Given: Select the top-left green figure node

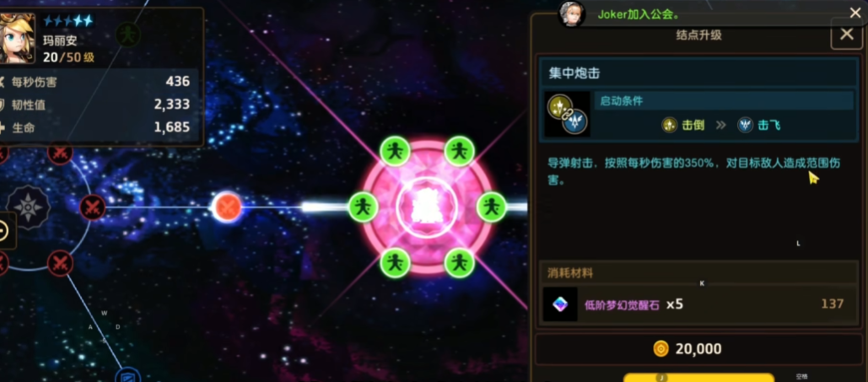Looking at the screenshot, I should [x=395, y=151].
